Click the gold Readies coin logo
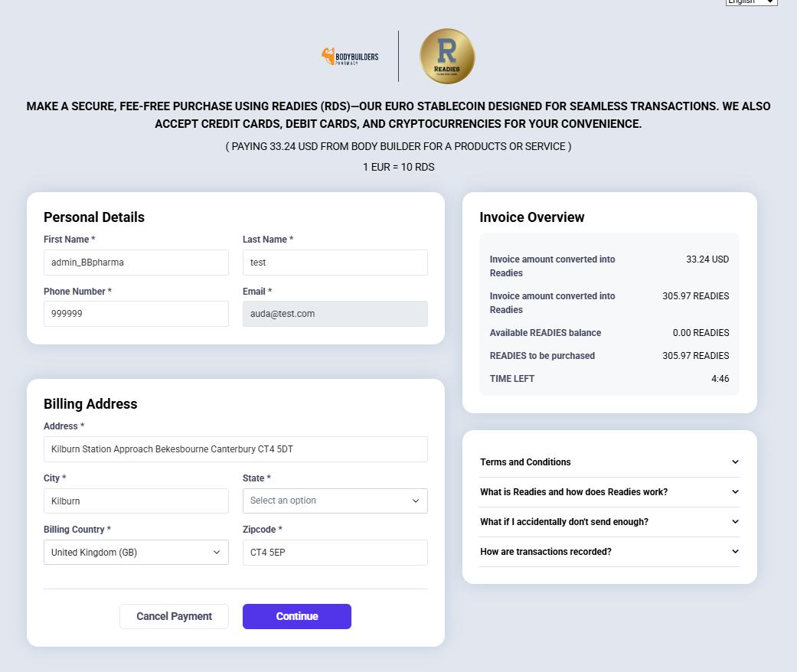Viewport: 797px width, 672px height. tap(447, 57)
